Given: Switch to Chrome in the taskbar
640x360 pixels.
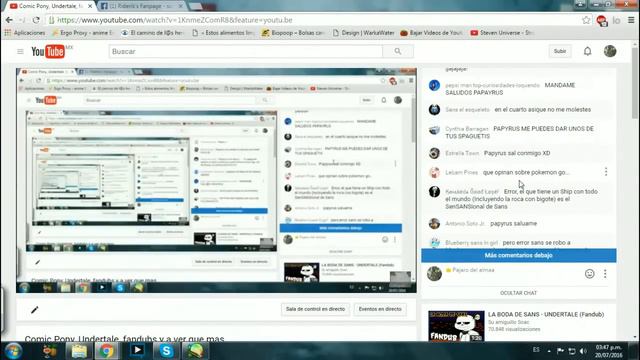Looking at the screenshot, I should pos(107,351).
